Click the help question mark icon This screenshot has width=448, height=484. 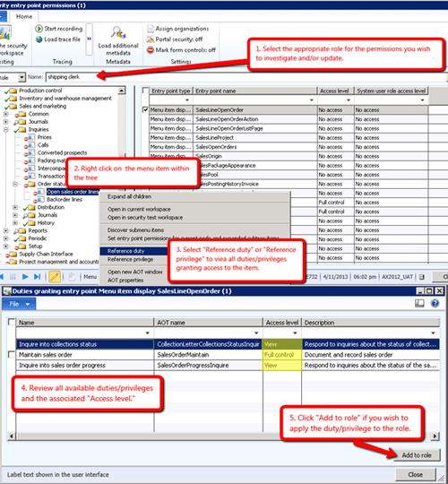[x=435, y=304]
